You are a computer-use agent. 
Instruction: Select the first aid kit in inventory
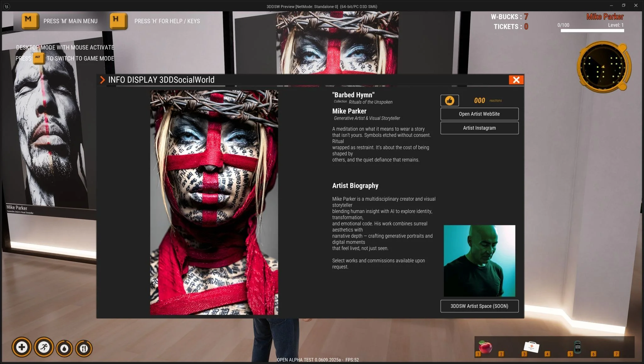pos(531,347)
